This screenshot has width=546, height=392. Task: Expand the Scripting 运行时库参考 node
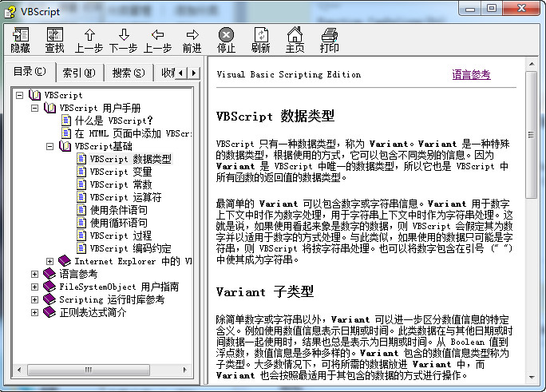click(x=35, y=299)
